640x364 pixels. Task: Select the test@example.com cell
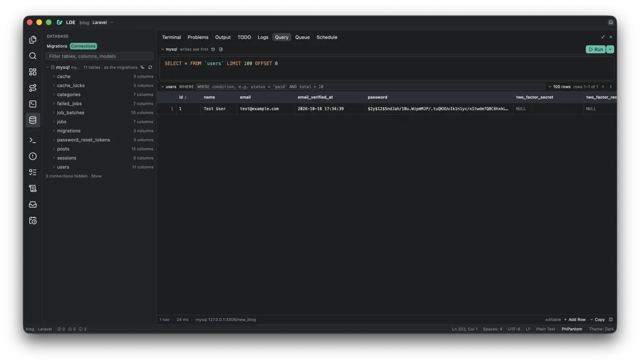tap(266, 109)
